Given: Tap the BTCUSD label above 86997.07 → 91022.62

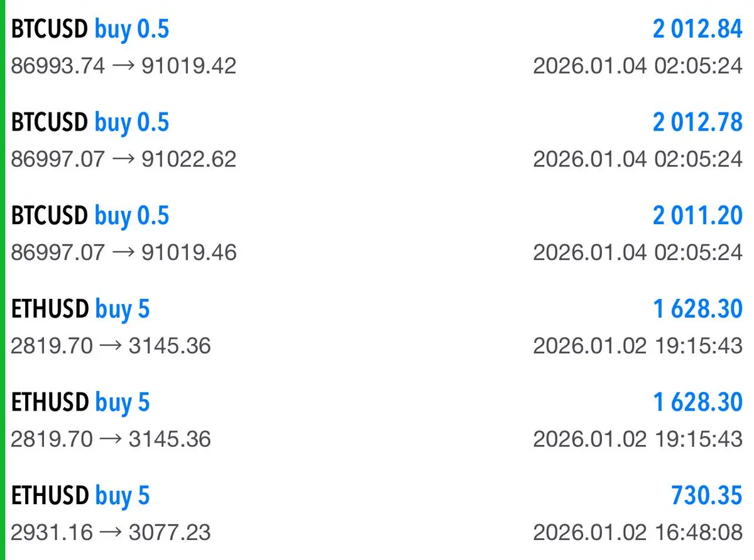Looking at the screenshot, I should (x=49, y=122).
